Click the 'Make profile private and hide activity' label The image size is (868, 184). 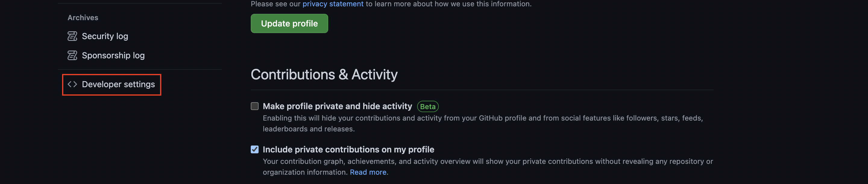click(x=337, y=106)
